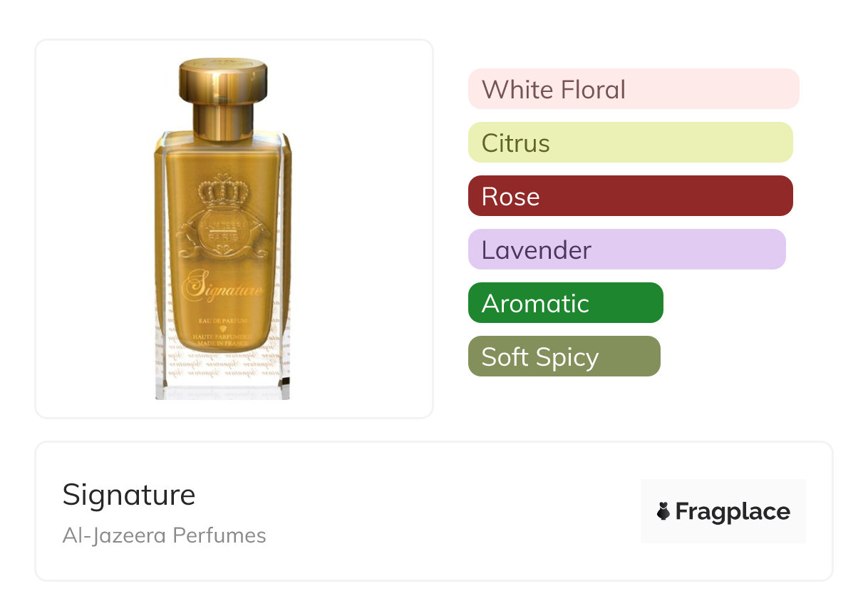Click the dark red Rose accord bar
Image resolution: width=868 pixels, height=616 pixels.
pos(630,196)
